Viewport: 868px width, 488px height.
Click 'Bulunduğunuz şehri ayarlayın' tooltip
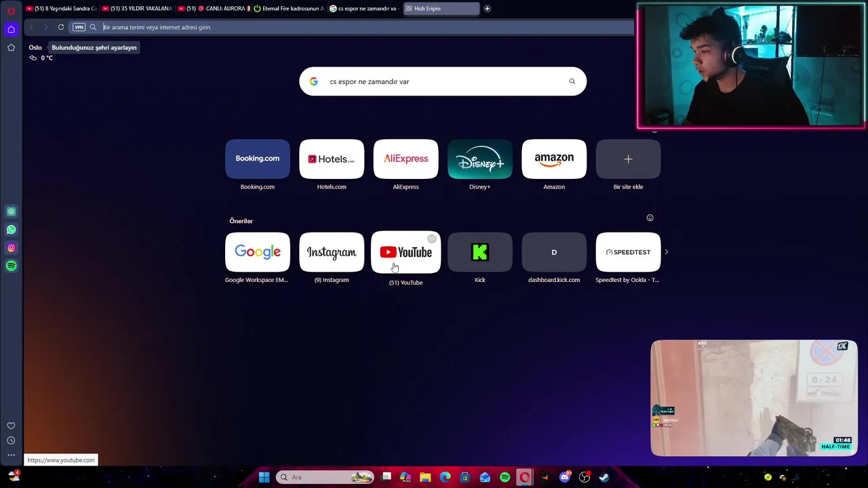pos(94,47)
